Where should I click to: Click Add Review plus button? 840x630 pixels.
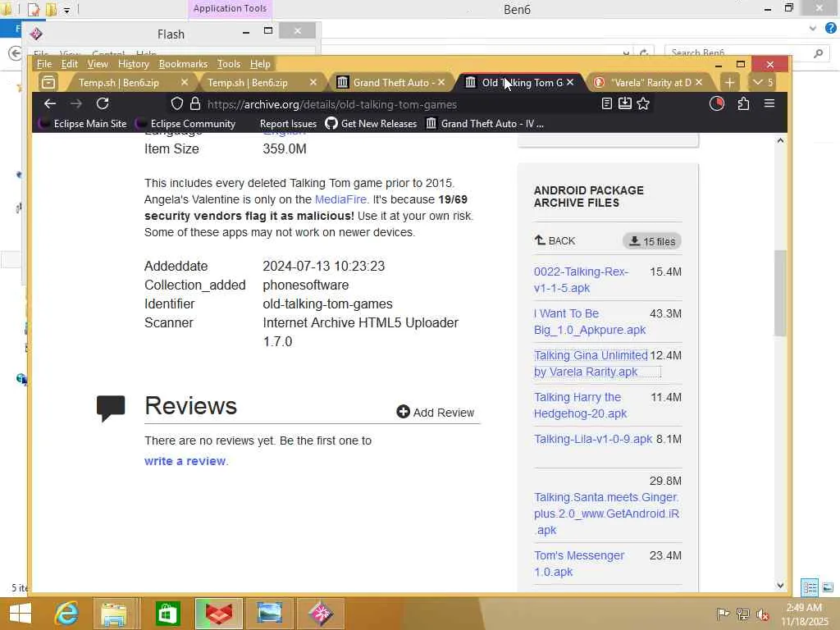coord(435,412)
